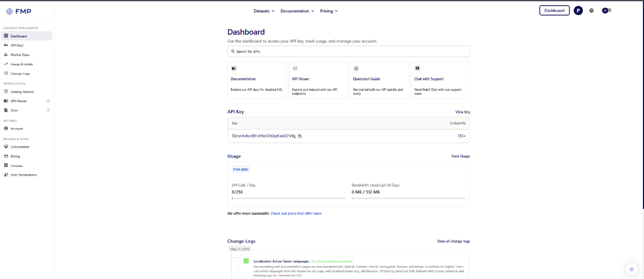Image resolution: width=644 pixels, height=279 pixels.
Task: Open Usage & Limits via the trend-line icon
Action: (x=6, y=64)
